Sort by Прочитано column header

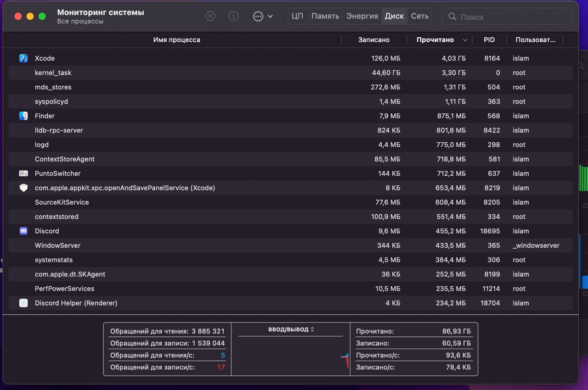coord(435,40)
